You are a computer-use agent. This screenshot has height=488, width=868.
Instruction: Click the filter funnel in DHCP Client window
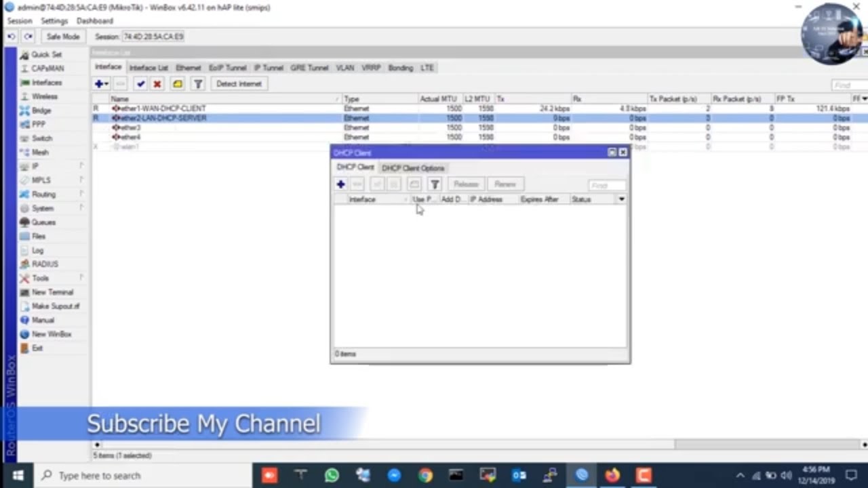pos(435,184)
